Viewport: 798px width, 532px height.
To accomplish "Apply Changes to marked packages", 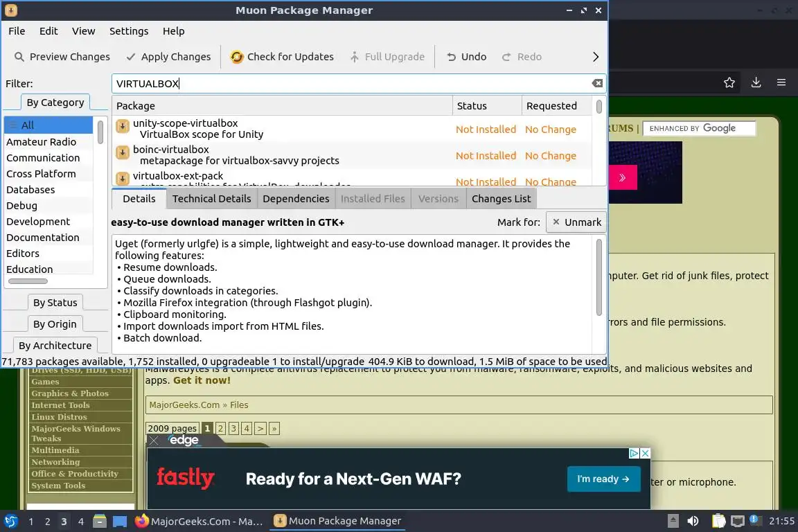I will (x=169, y=57).
